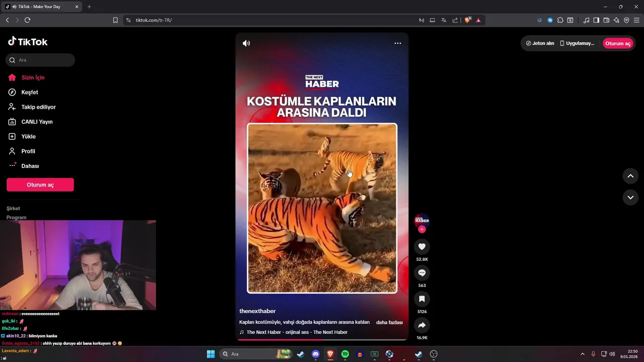
Task: Open Spotify from the taskbar
Action: pyautogui.click(x=345, y=354)
